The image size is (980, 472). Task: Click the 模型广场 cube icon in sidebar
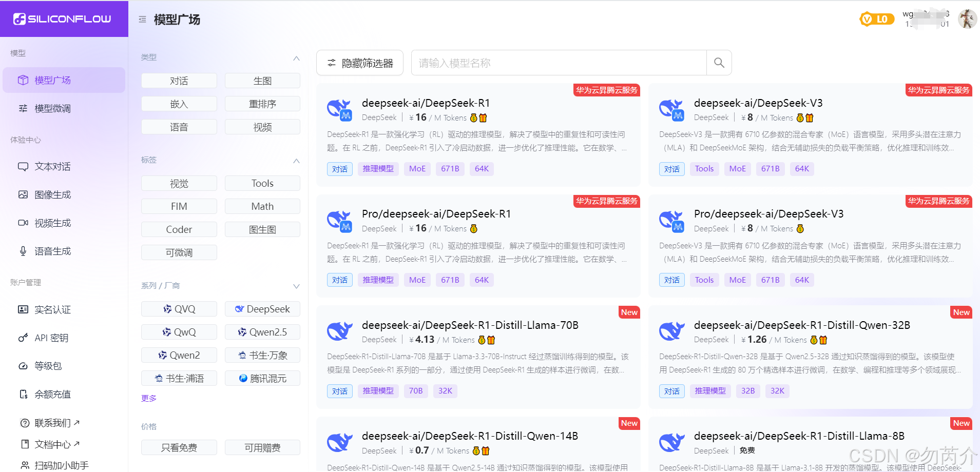(x=23, y=80)
